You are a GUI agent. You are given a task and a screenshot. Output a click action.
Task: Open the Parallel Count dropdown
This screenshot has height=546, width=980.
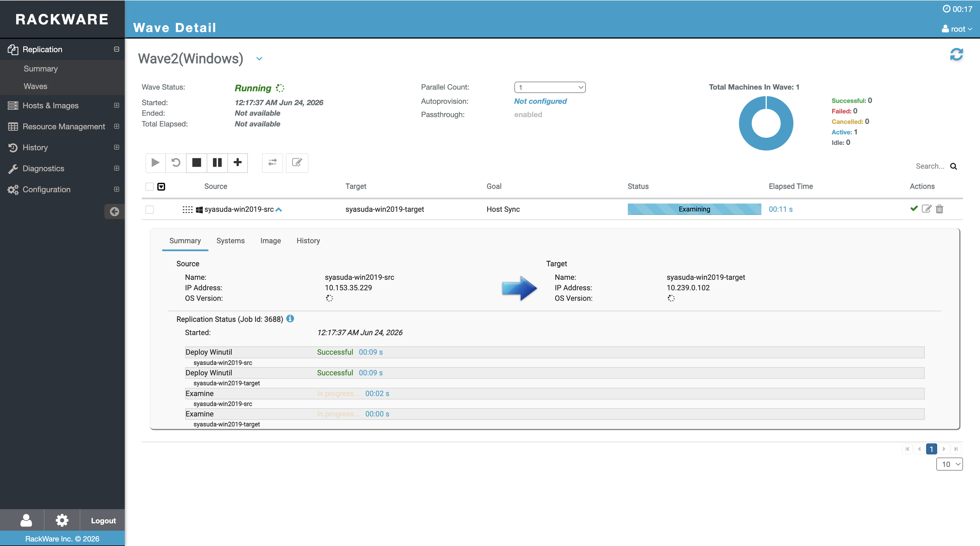550,87
